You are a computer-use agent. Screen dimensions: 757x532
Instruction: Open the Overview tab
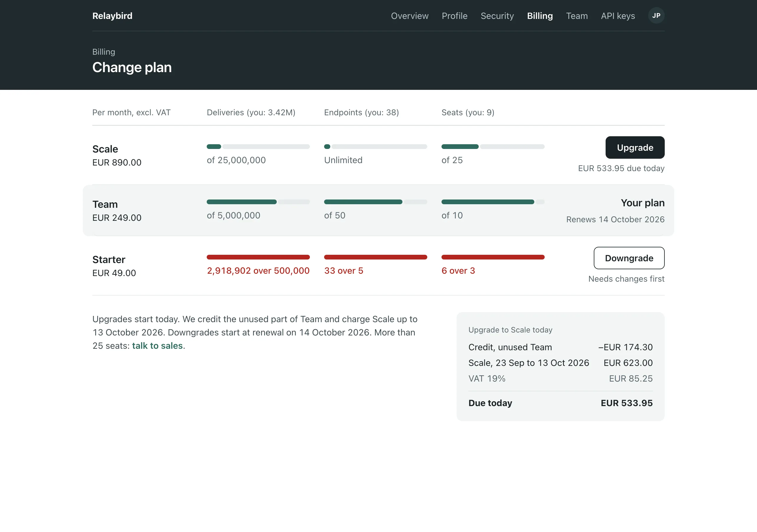click(x=410, y=16)
